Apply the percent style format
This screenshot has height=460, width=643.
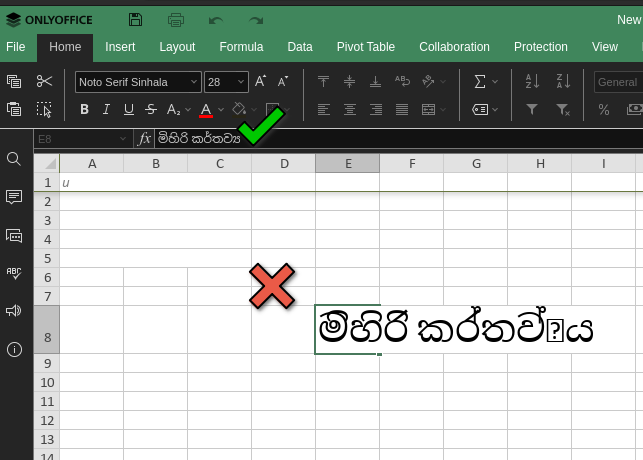pos(604,109)
